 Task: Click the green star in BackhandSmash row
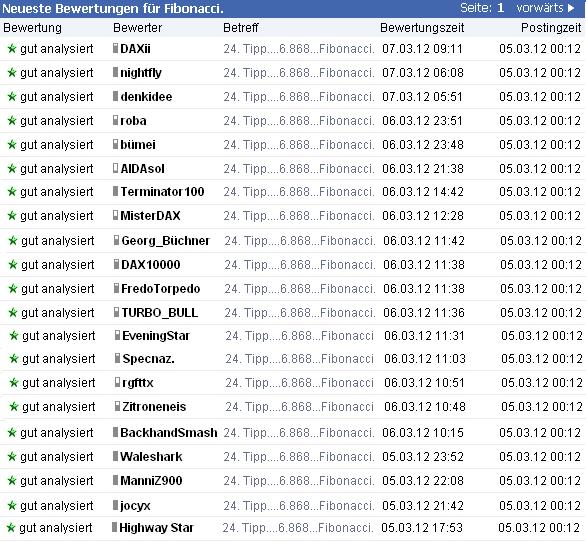[x=12, y=432]
